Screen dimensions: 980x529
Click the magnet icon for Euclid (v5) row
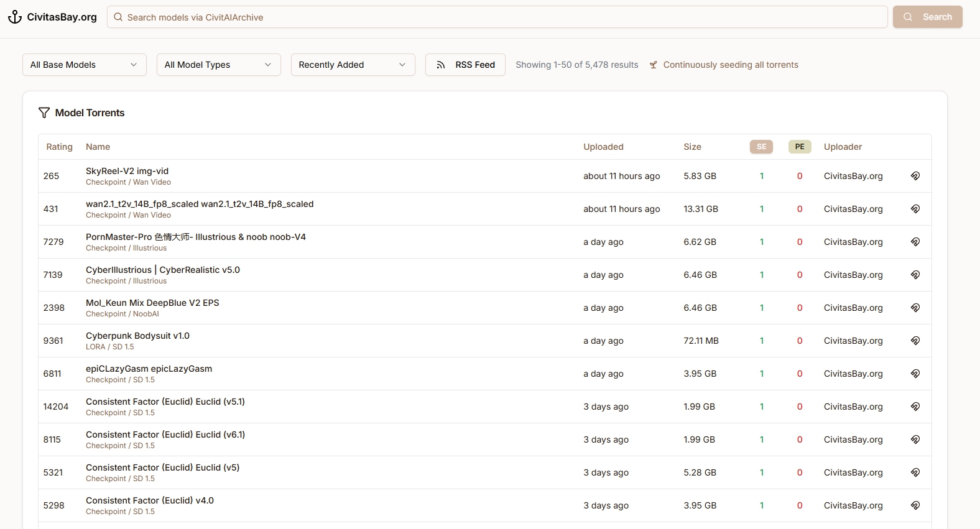[915, 472]
